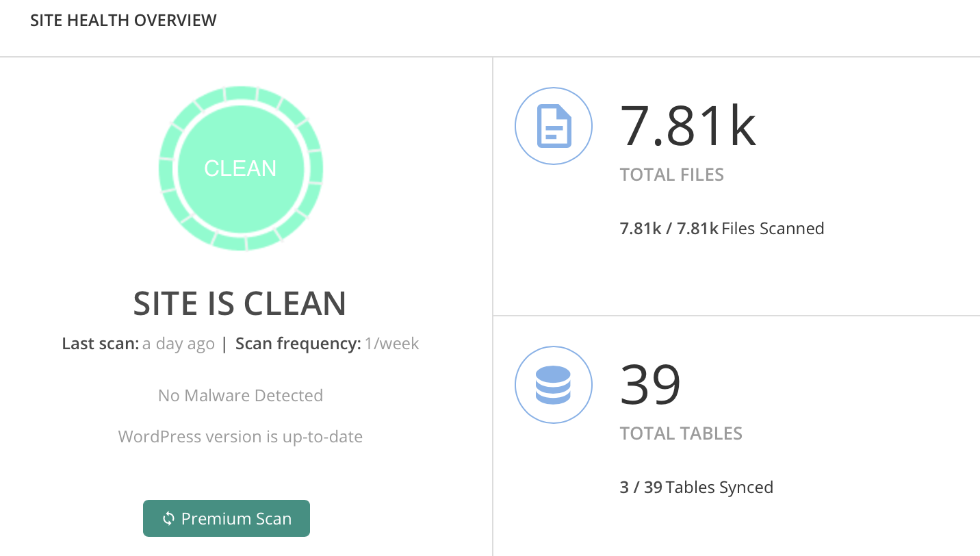Click the CLEAN label inside the gauge
Screen dimensions: 980x556
(240, 168)
